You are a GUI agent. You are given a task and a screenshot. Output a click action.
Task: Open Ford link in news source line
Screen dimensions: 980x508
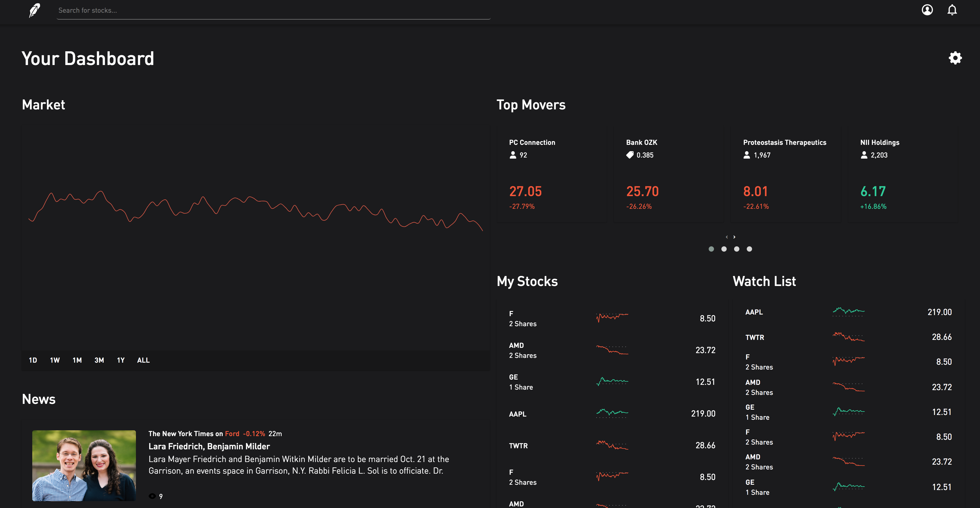232,433
